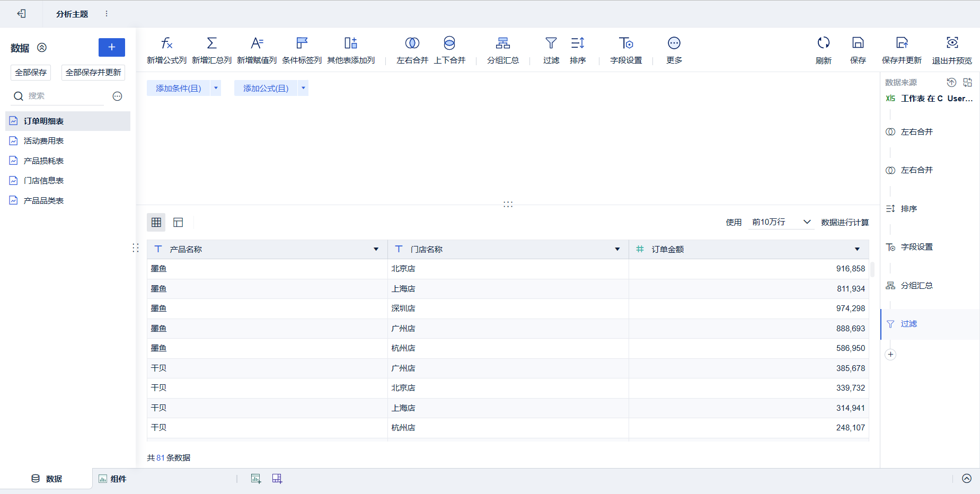This screenshot has height=494, width=980.
Task: Open the 更多 toolbar menu
Action: (674, 50)
